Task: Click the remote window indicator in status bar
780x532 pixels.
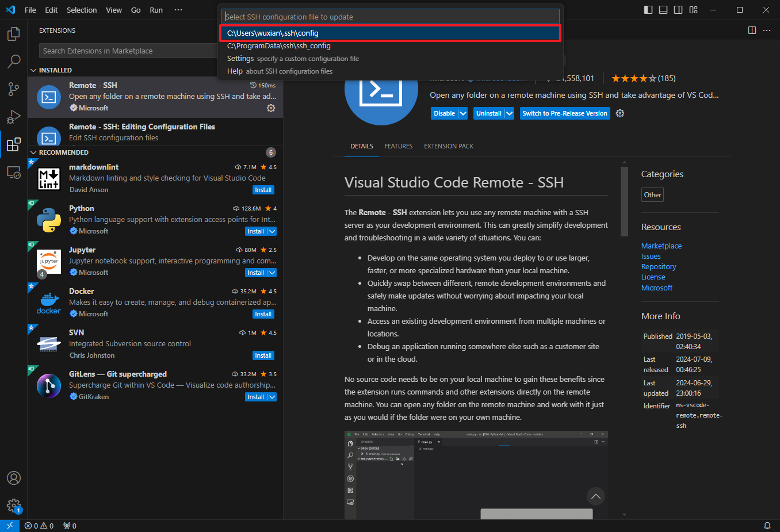Action: point(10,526)
